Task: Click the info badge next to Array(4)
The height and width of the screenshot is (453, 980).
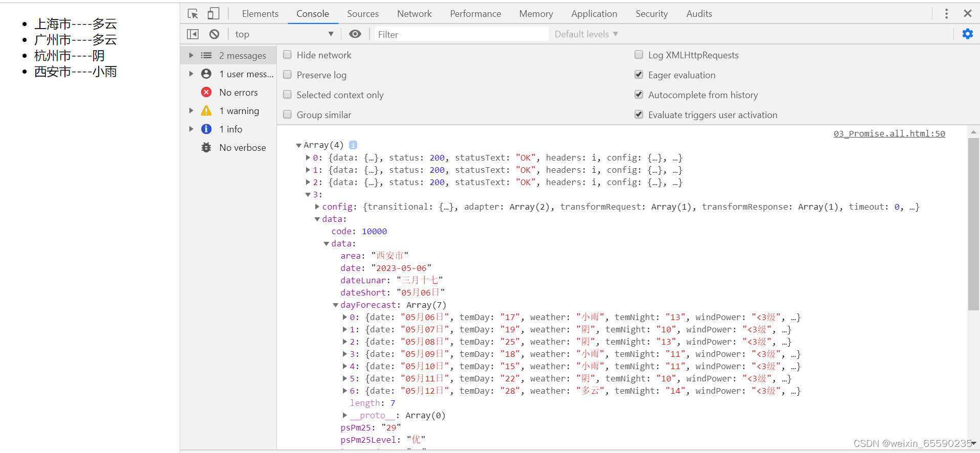Action: coord(353,145)
